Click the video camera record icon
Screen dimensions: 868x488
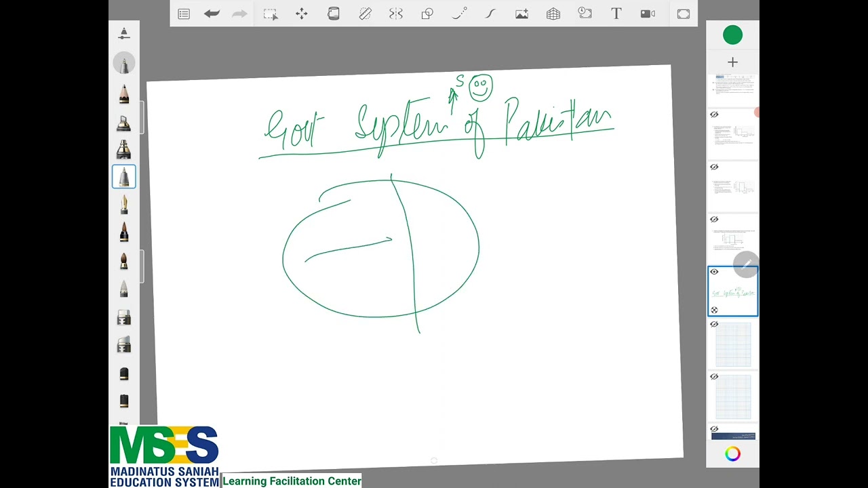click(648, 14)
